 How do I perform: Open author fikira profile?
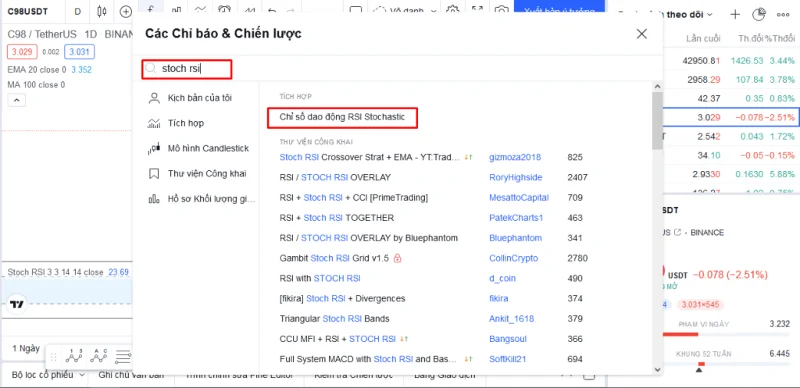pos(498,299)
